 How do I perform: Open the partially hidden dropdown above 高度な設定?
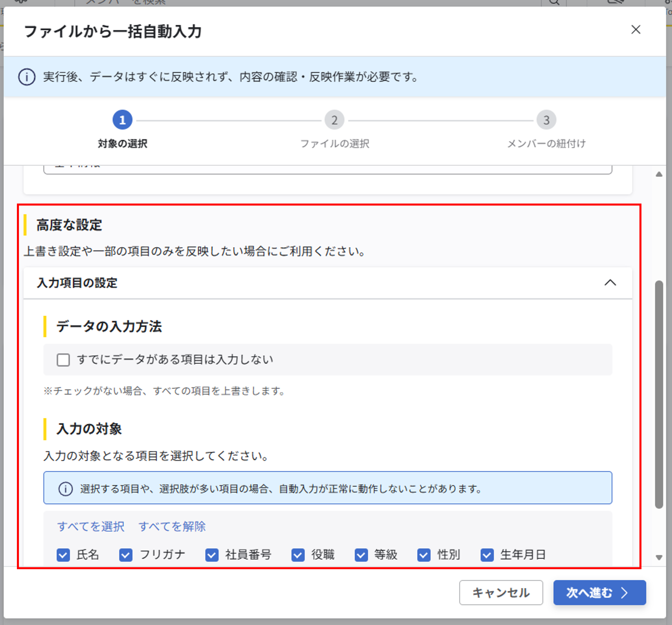328,169
